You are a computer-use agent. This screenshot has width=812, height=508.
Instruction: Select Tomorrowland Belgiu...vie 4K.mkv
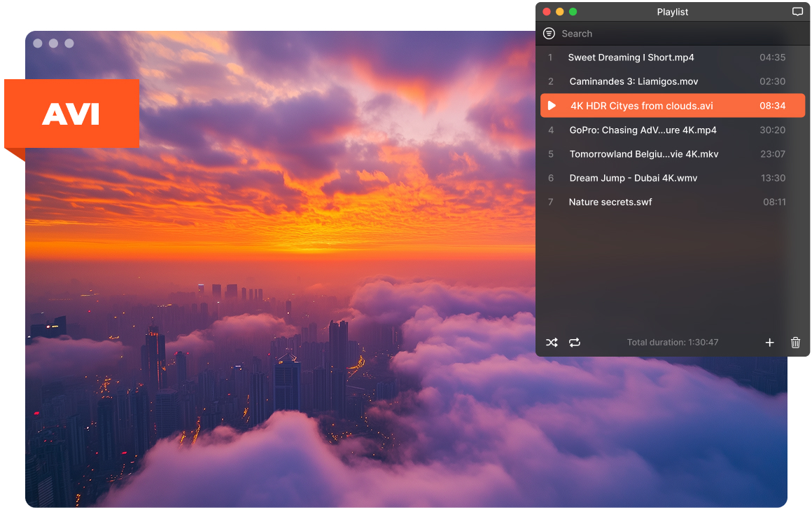click(x=673, y=154)
